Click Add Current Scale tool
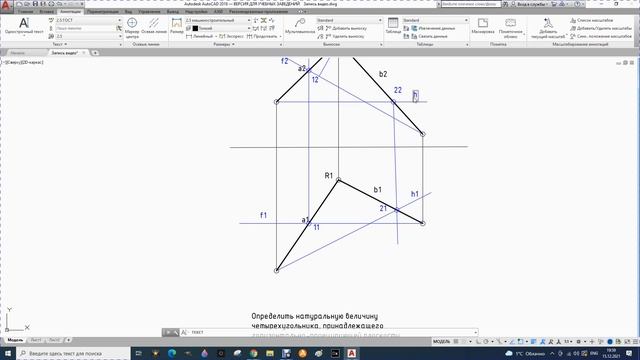The image size is (640, 360). click(548, 28)
